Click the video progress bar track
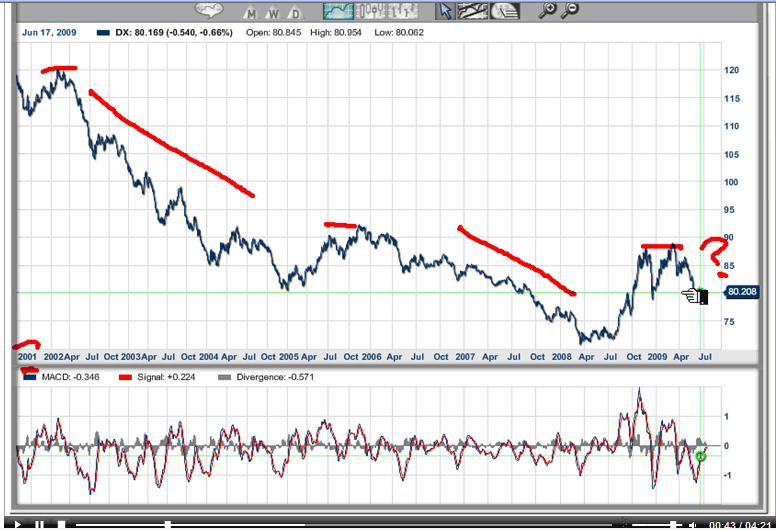The width and height of the screenshot is (776, 530). [350, 524]
